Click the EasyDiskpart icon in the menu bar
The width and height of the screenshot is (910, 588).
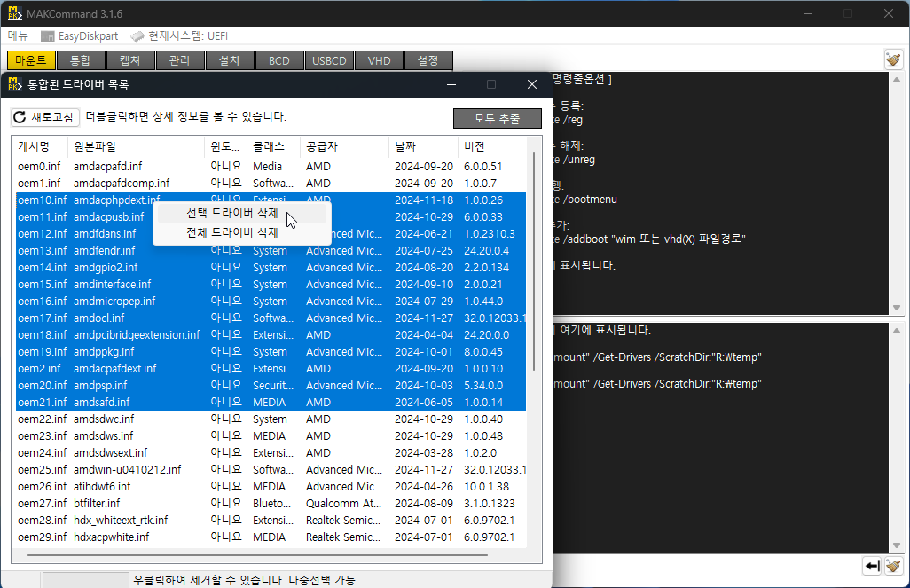(x=48, y=36)
